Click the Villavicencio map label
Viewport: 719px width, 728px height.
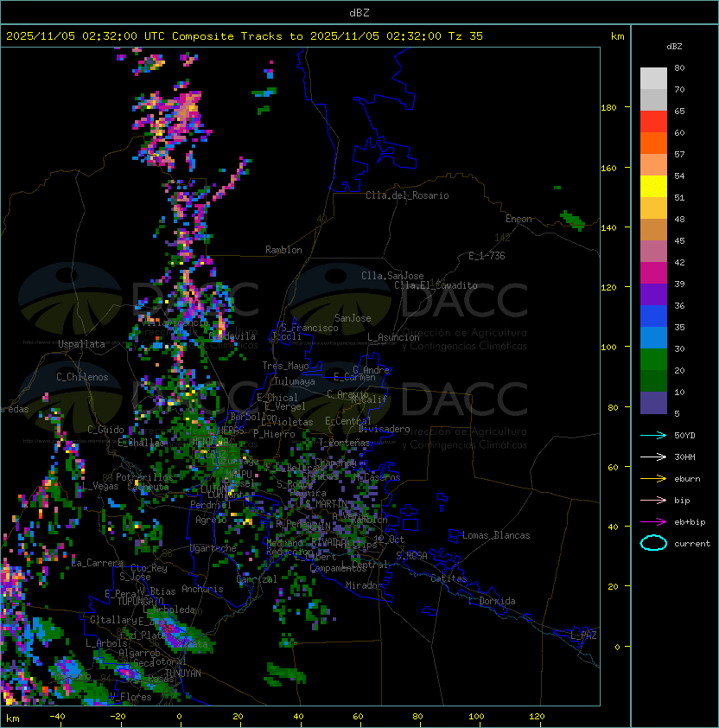point(175,322)
